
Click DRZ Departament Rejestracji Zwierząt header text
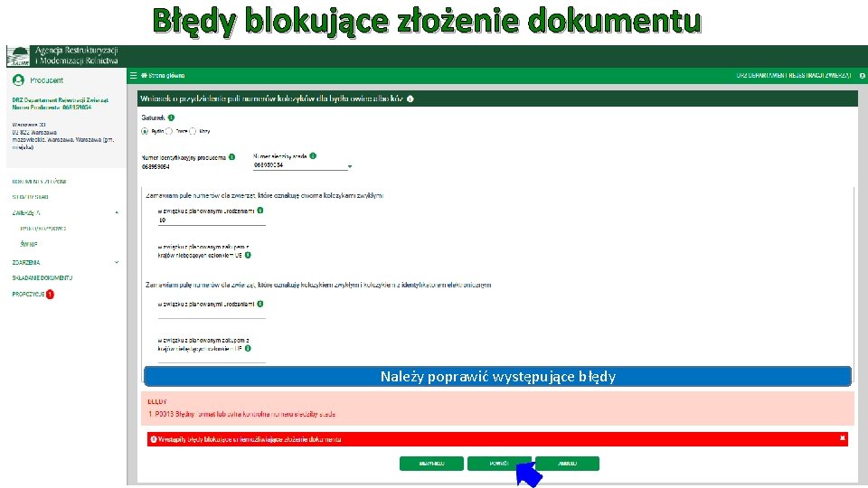coord(793,76)
